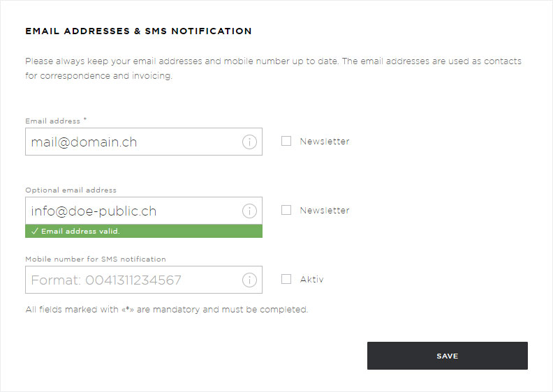Click the 'Email Addresses & SMS Notification' heading

pyautogui.click(x=138, y=31)
